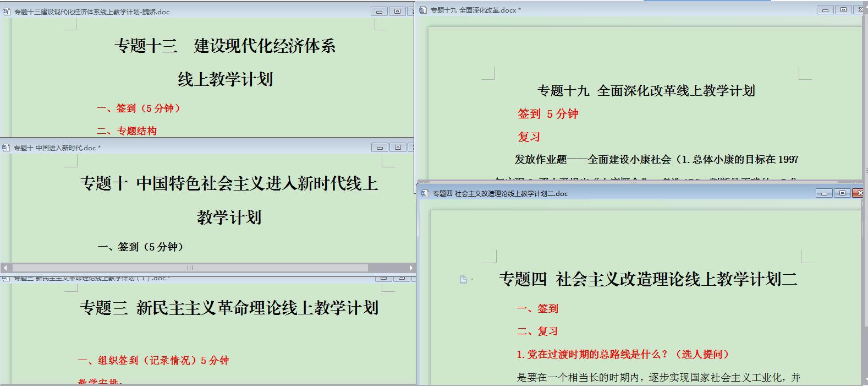Close the 专题四 社会主义改造理论 document window
This screenshot has width=868, height=386.
tap(860, 193)
